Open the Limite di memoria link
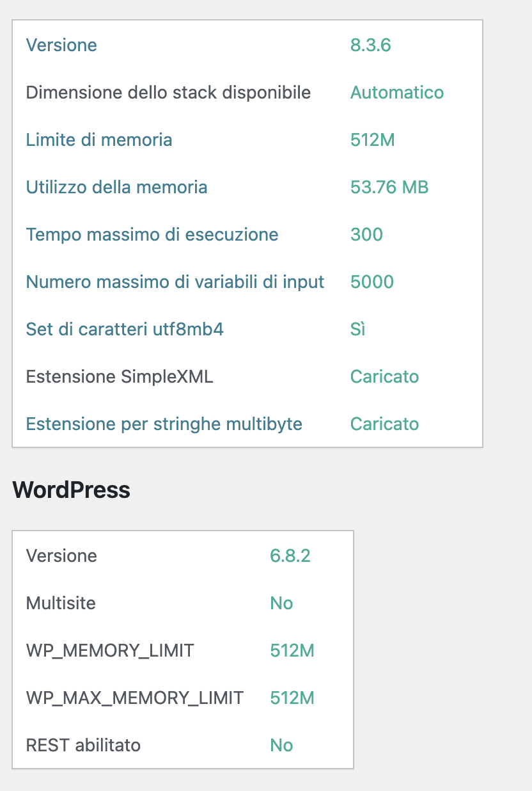The width and height of the screenshot is (532, 791). tap(99, 140)
